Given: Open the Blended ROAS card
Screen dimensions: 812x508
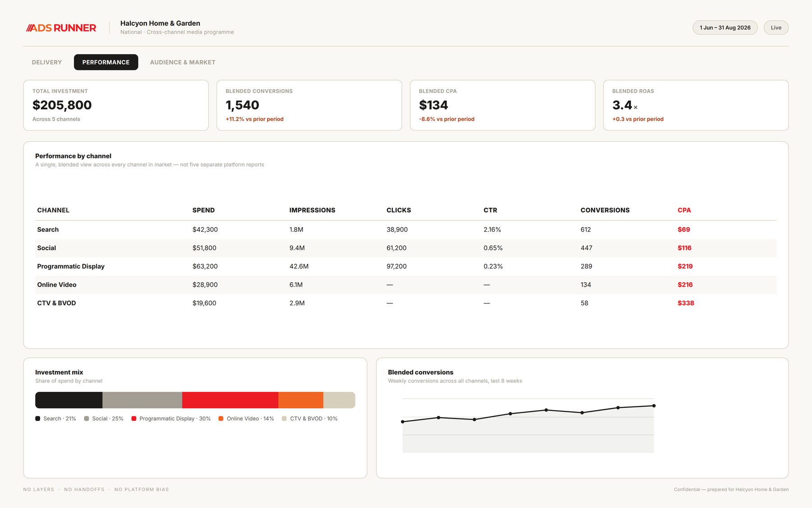Looking at the screenshot, I should [x=696, y=105].
